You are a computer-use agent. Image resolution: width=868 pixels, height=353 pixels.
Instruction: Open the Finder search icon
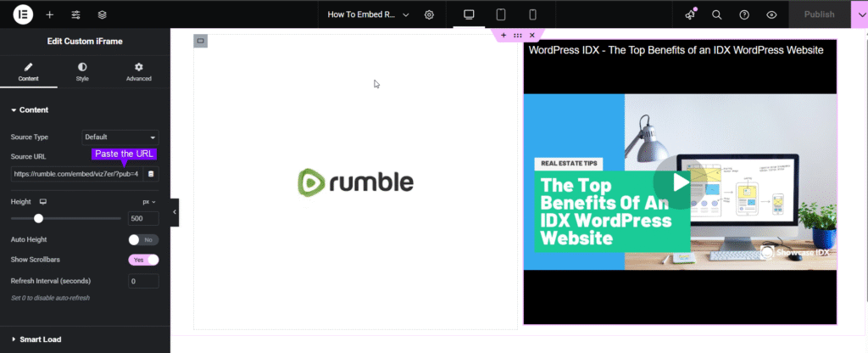point(717,15)
